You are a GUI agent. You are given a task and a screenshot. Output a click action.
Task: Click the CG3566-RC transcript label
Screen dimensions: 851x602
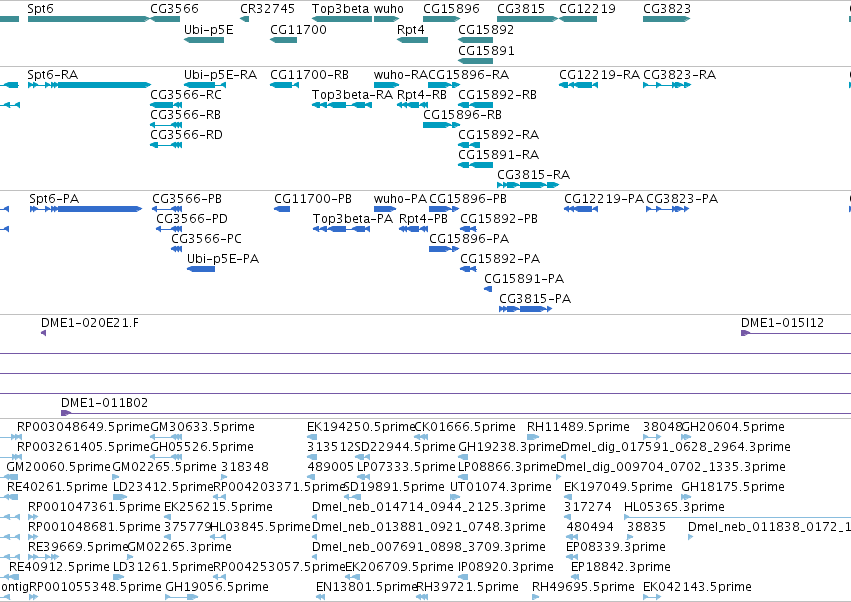point(186,94)
